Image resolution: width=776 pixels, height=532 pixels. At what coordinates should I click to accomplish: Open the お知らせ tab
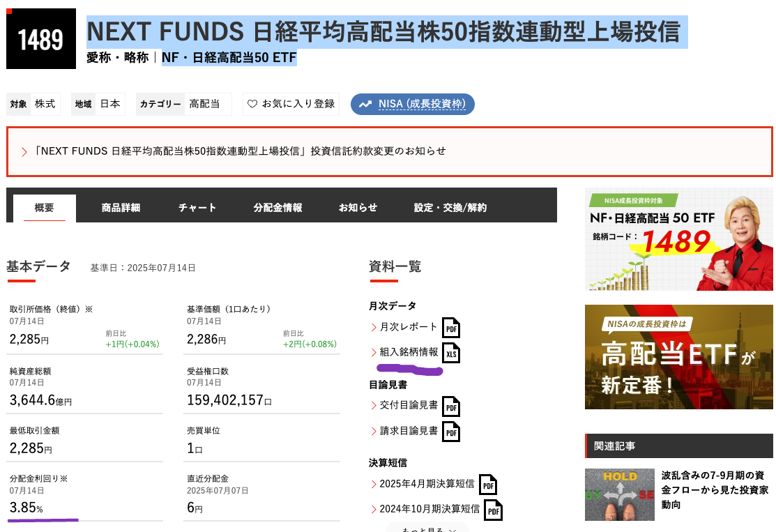[358, 208]
